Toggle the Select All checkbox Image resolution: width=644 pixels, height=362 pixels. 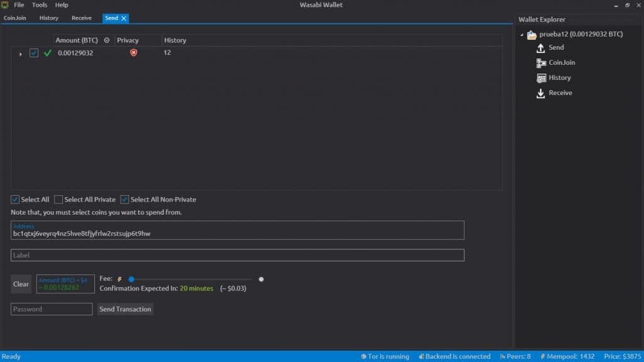(15, 200)
